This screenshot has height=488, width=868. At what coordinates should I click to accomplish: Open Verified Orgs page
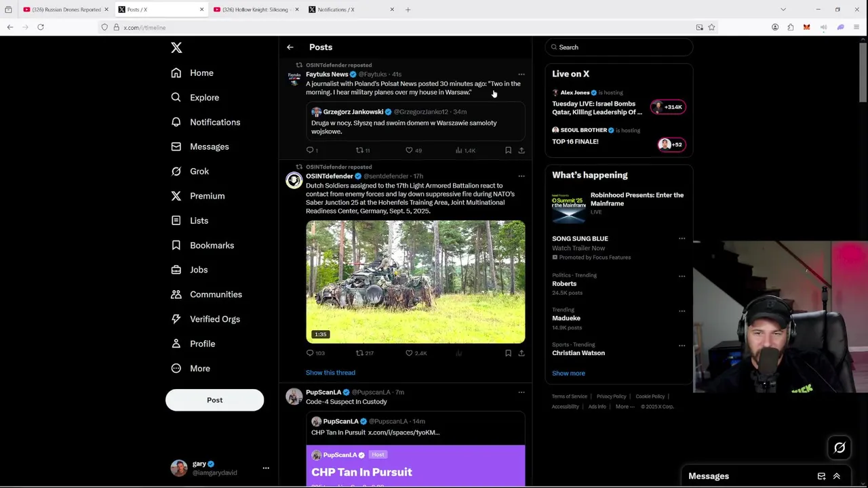(205, 319)
